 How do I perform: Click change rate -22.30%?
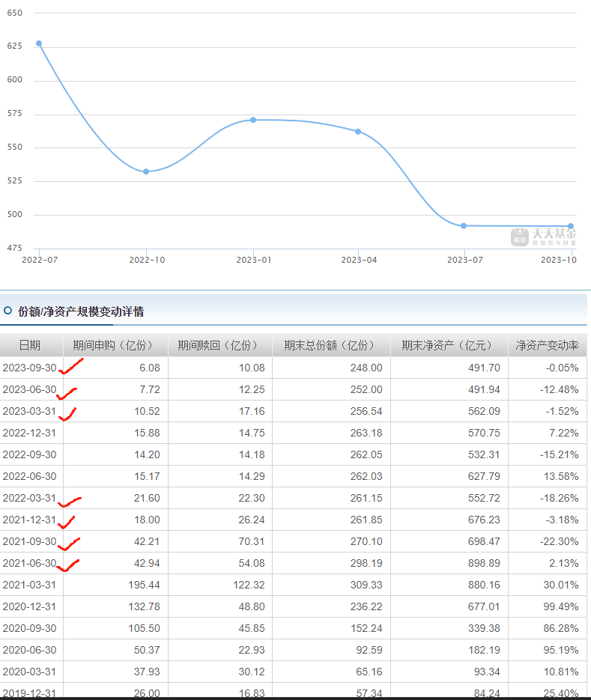560,541
